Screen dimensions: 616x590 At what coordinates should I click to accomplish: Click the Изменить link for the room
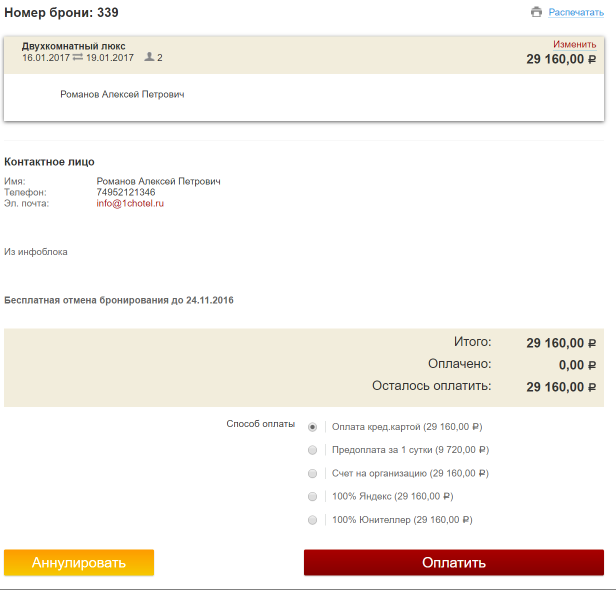575,44
